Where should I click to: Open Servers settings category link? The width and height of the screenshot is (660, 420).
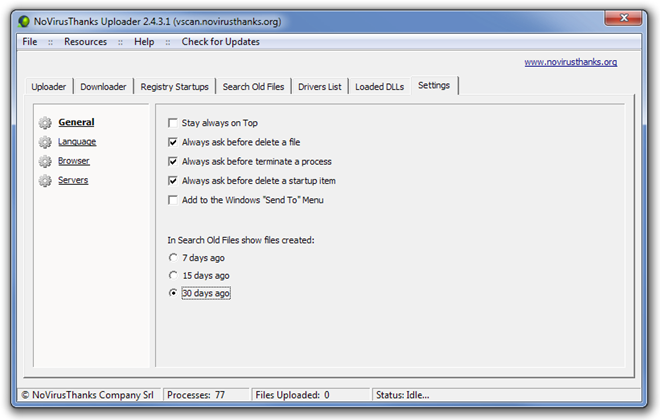click(x=73, y=180)
